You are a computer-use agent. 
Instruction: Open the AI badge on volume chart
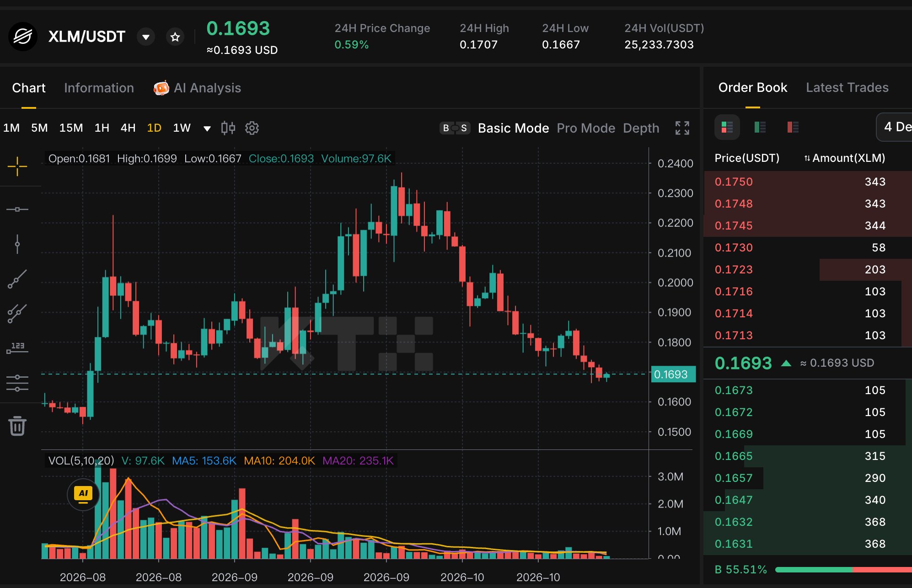[83, 494]
